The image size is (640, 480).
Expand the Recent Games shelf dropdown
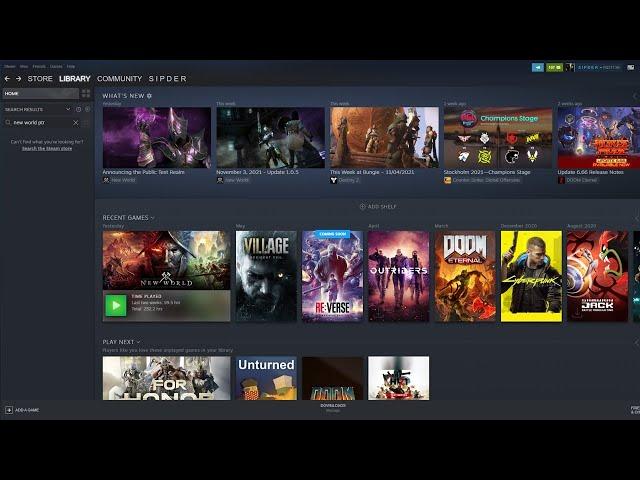coord(152,218)
